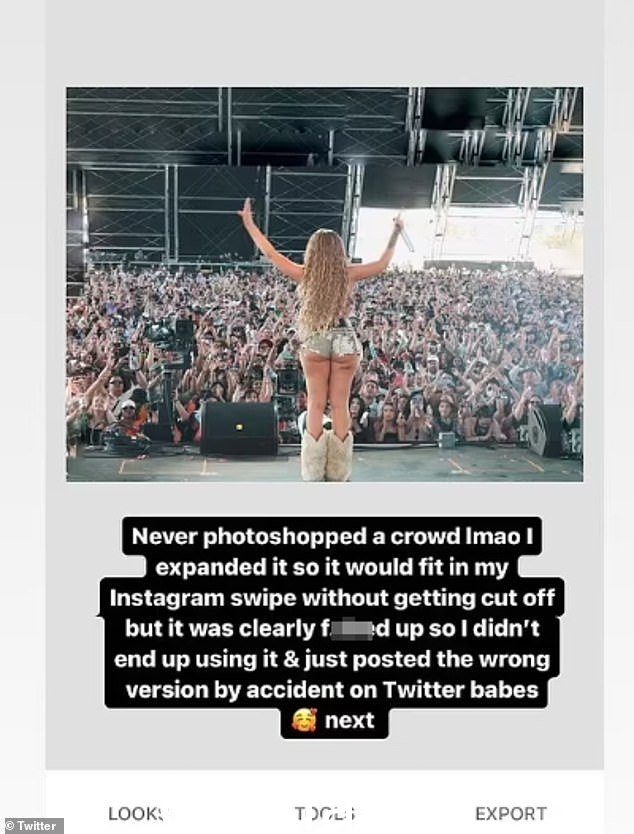Select the concert stage photo
The height and width of the screenshot is (834, 634).
(x=324, y=285)
